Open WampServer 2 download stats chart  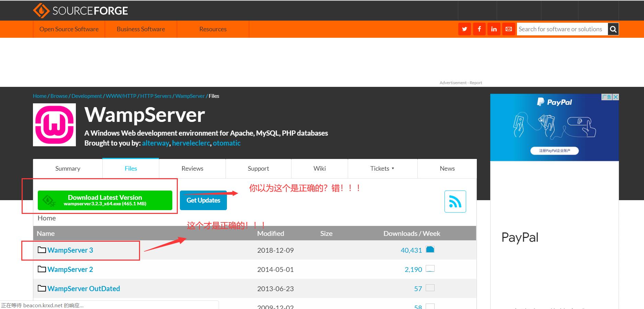(x=430, y=269)
